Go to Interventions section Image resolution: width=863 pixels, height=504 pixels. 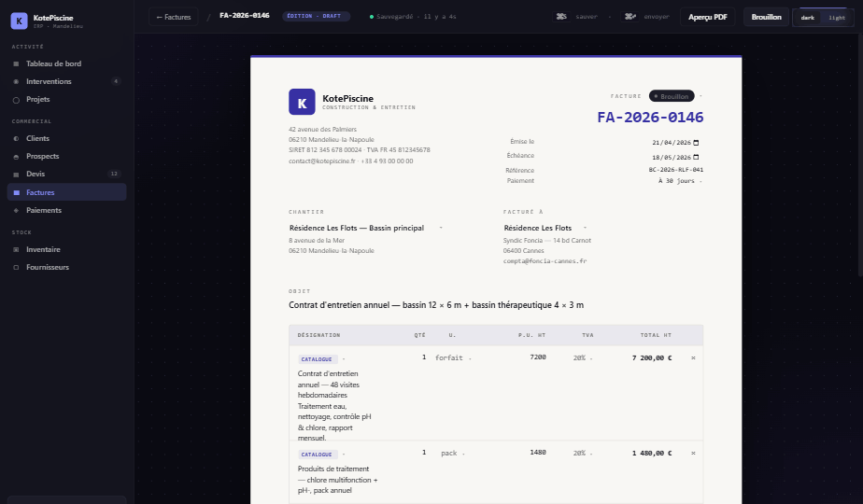(x=66, y=81)
